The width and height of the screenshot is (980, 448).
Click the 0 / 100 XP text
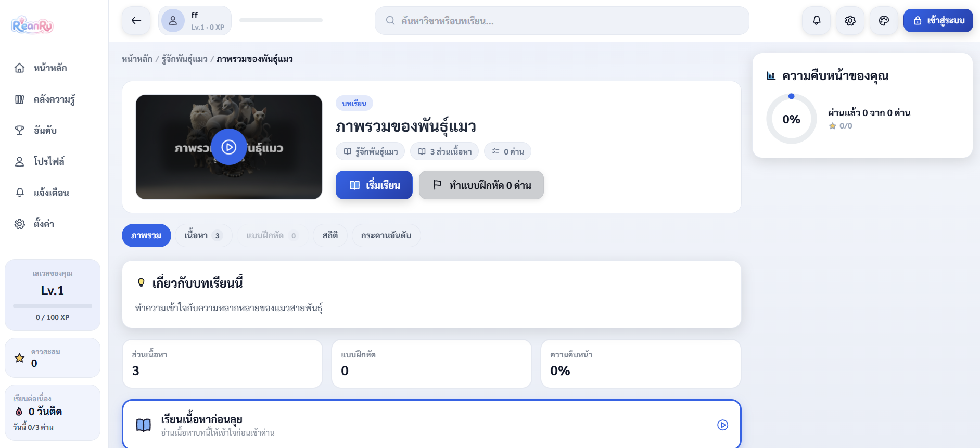click(x=53, y=317)
